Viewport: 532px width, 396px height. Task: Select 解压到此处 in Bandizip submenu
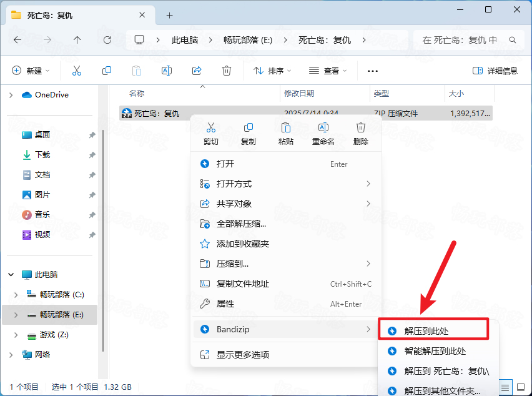(433, 330)
